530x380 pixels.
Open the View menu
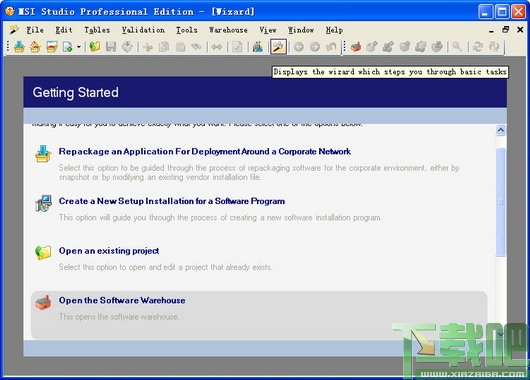click(x=268, y=30)
